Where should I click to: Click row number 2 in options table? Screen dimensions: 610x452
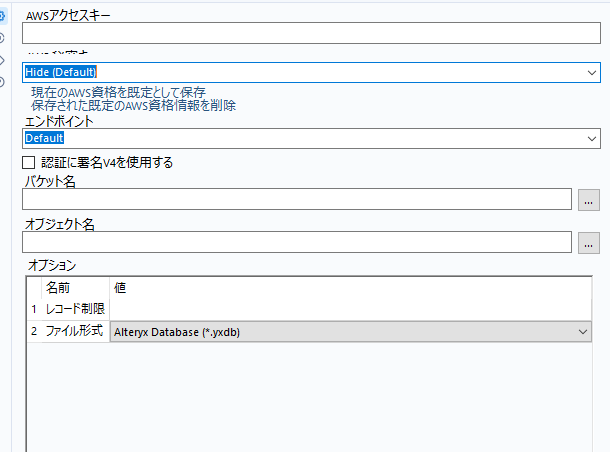point(34,331)
